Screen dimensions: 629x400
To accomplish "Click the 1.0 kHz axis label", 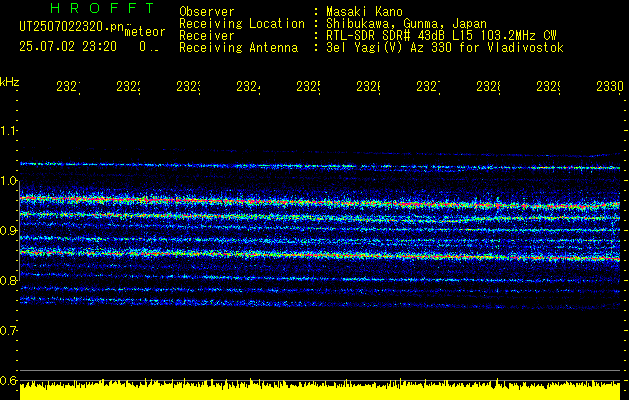I will tap(8, 181).
